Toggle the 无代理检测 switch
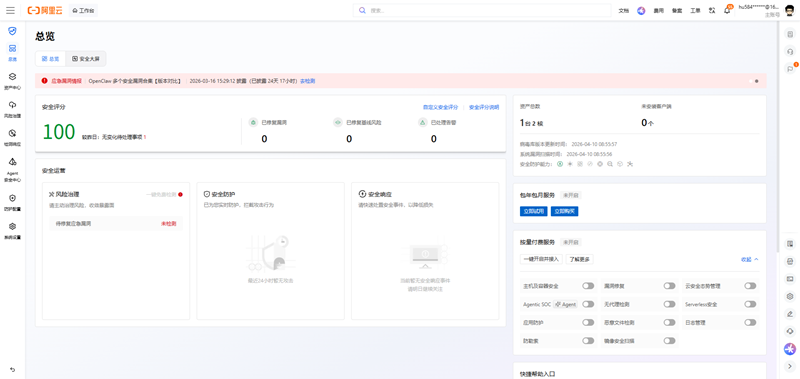The width and height of the screenshot is (800, 379). 669,304
